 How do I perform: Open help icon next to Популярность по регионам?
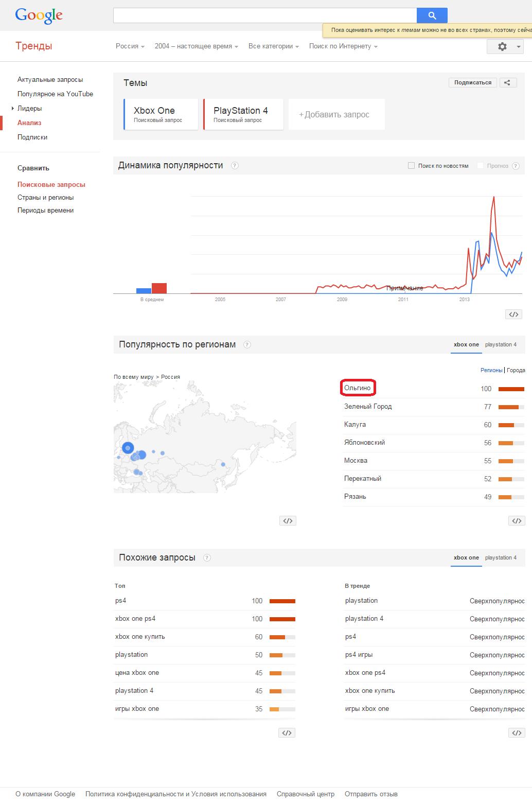(x=247, y=345)
